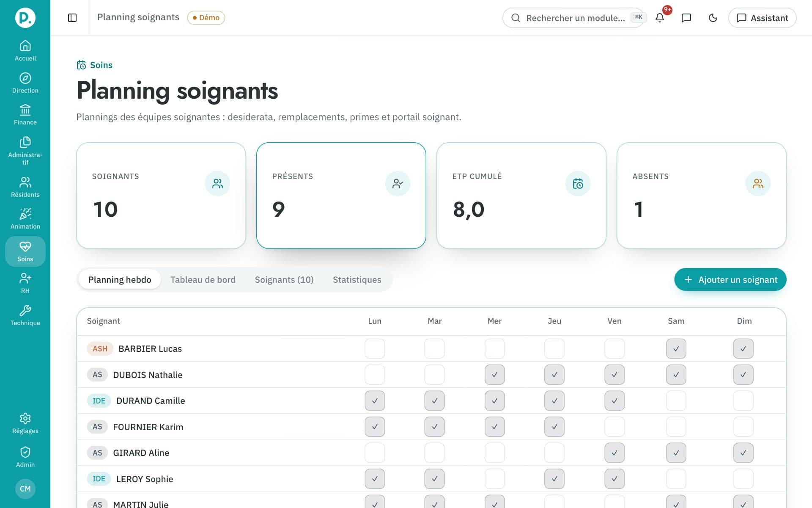The width and height of the screenshot is (812, 508).
Task: Click the Soins breadcrumb link
Action: pyautogui.click(x=95, y=65)
